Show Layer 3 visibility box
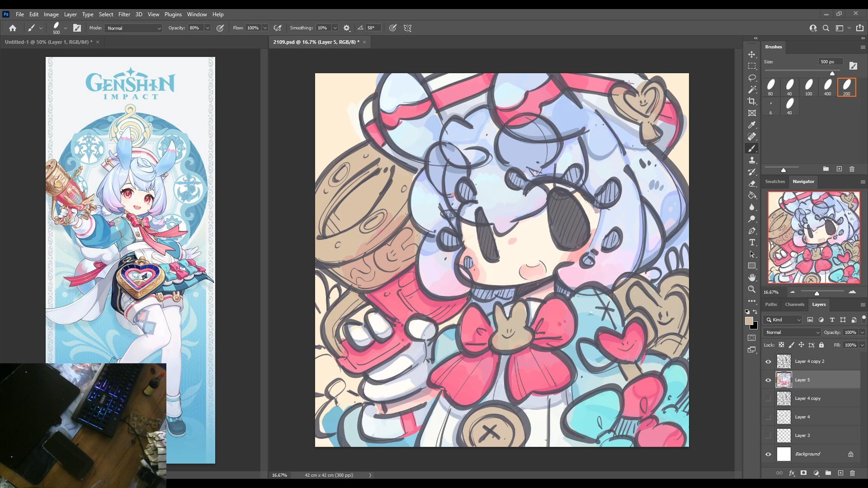868x488 pixels. pos(768,436)
